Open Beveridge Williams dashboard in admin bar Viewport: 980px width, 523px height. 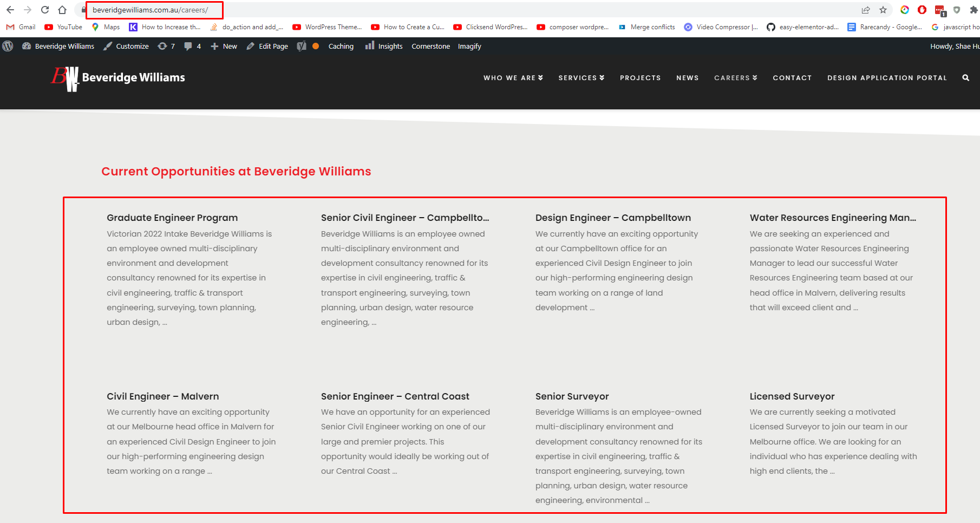[x=58, y=46]
